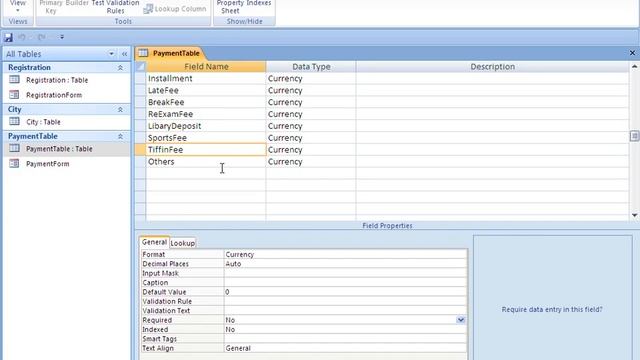Select the Registration : Table item
640x360 pixels.
pyautogui.click(x=57, y=80)
